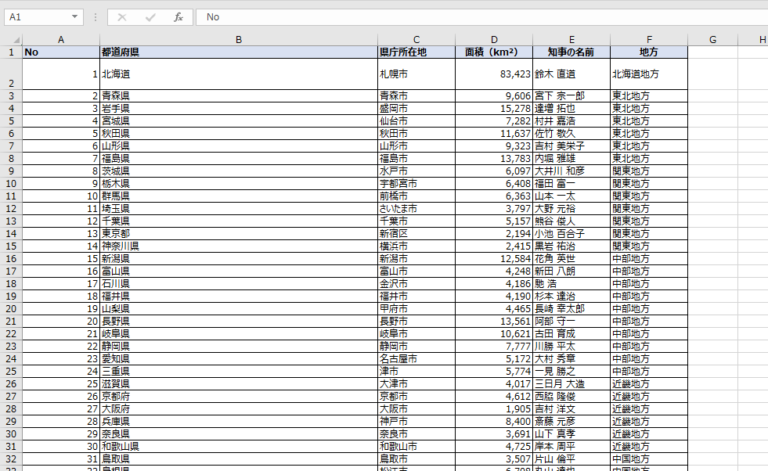
Task: Select column G header
Action: pyautogui.click(x=712, y=39)
